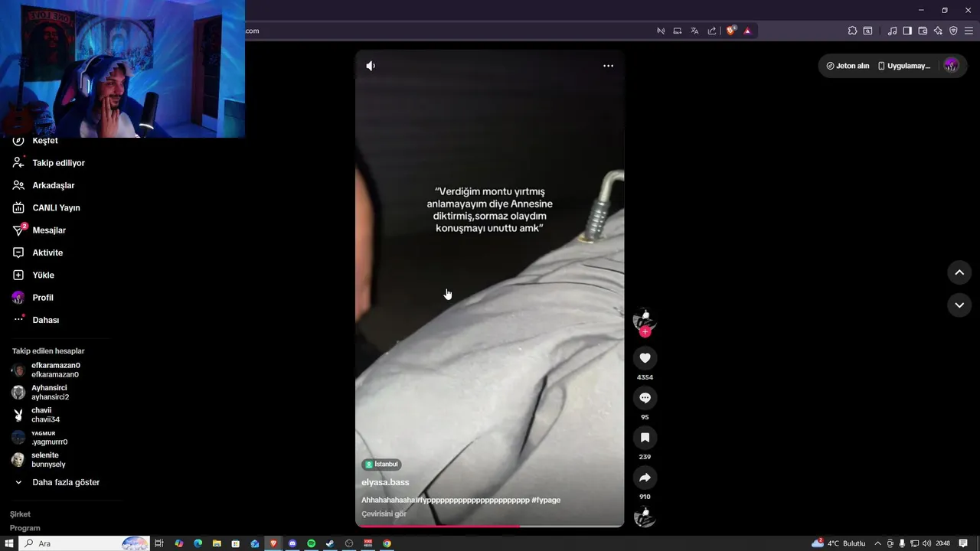Screen dimensions: 980x551
Task: Click the #fypage hashtag
Action: (546, 500)
